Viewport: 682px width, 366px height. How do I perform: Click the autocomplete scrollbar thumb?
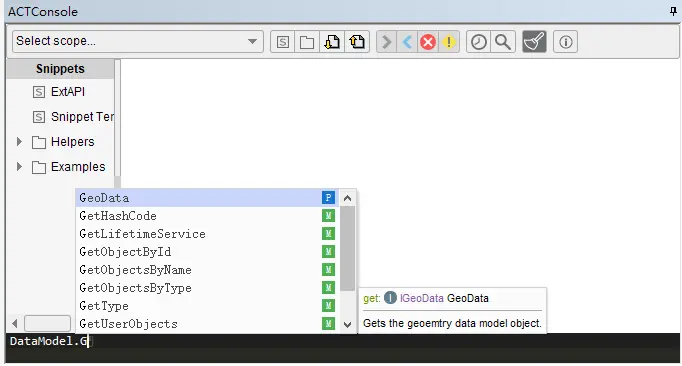click(347, 248)
